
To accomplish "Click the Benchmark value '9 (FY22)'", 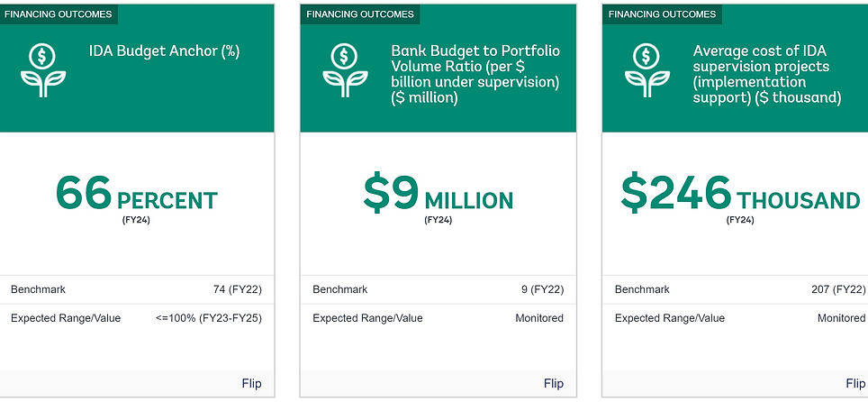I will (542, 289).
